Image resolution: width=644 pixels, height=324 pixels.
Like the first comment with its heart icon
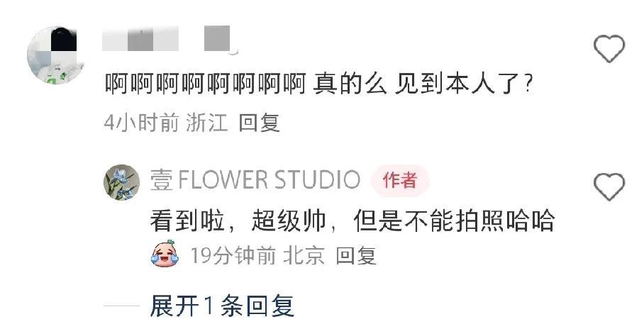point(609,48)
